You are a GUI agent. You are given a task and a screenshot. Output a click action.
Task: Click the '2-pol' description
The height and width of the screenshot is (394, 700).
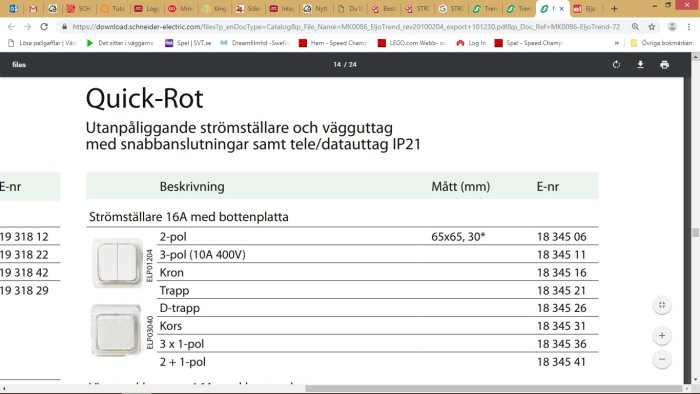click(173, 236)
